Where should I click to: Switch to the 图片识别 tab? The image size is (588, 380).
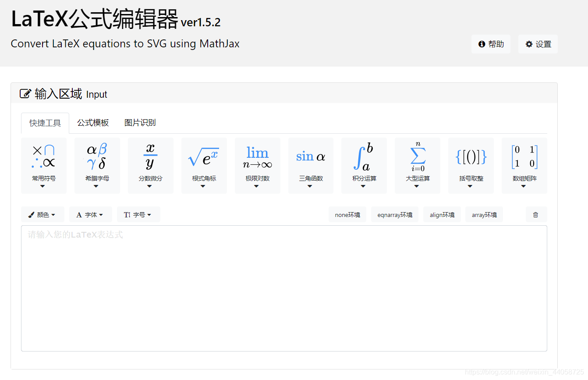(140, 123)
